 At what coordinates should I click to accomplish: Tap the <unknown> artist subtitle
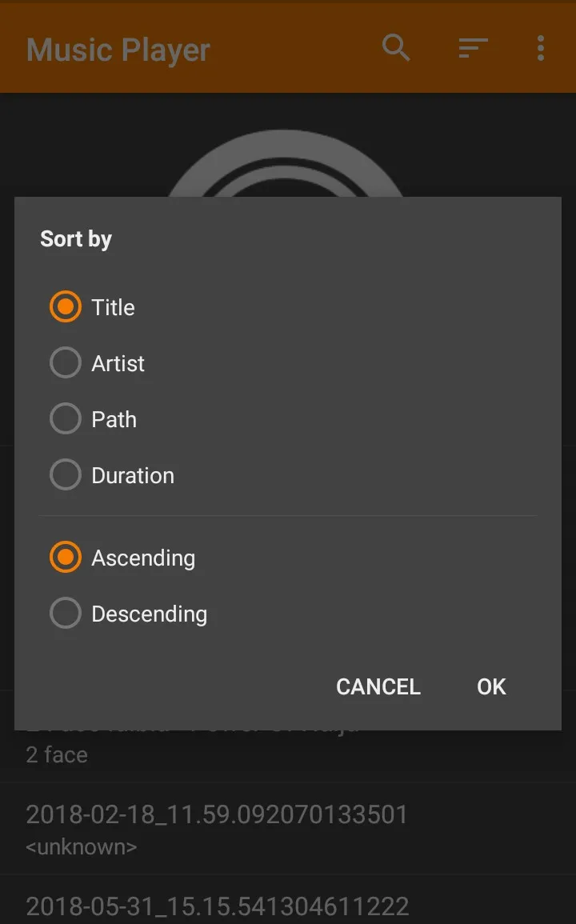tap(82, 847)
